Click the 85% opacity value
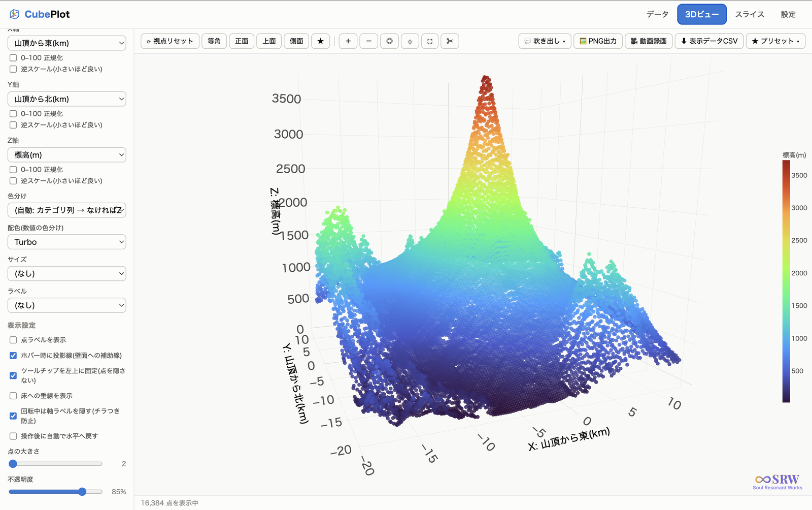The image size is (812, 510). (119, 492)
